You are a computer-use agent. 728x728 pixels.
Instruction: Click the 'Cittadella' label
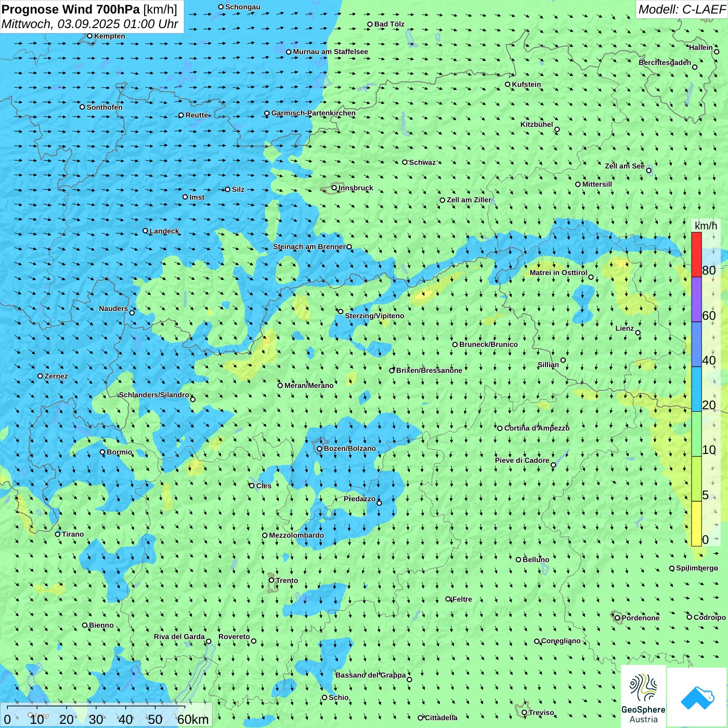pyautogui.click(x=441, y=718)
